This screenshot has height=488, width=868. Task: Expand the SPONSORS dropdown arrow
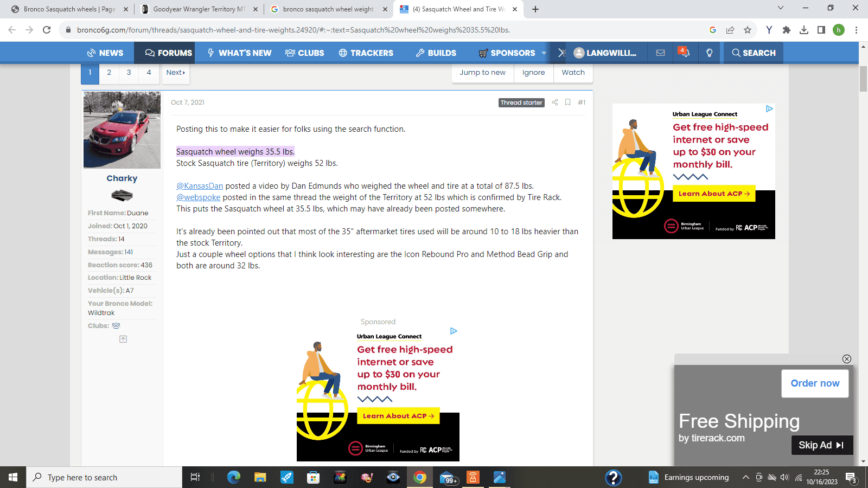544,53
